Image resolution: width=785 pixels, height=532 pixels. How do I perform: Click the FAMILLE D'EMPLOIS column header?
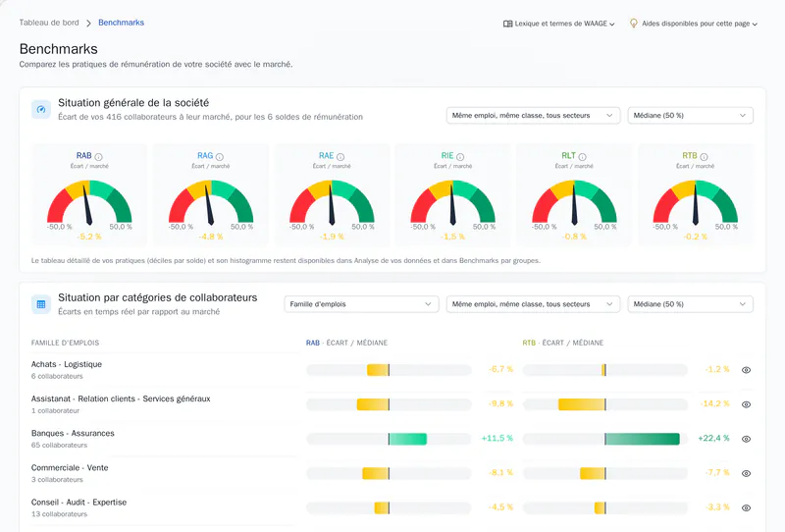pyautogui.click(x=65, y=343)
